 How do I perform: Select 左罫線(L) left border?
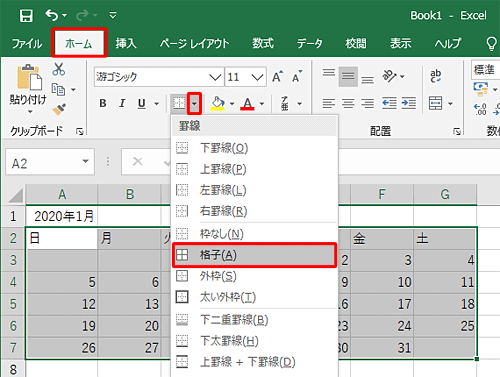254,190
